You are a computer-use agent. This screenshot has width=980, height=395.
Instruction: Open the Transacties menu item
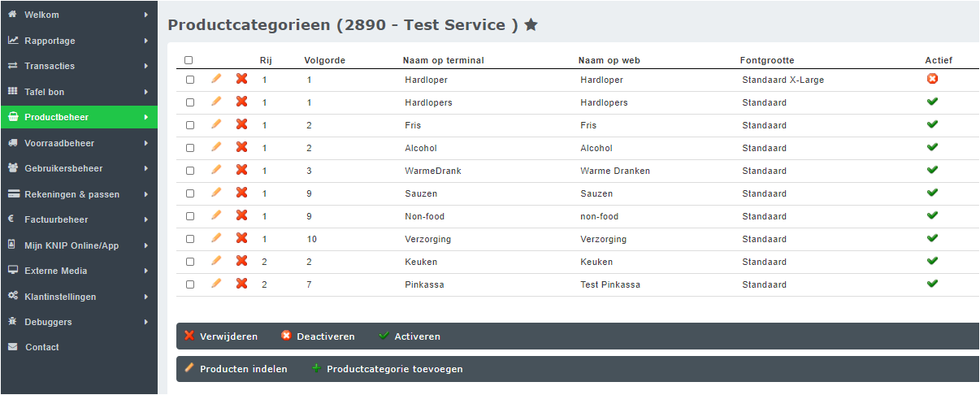50,66
